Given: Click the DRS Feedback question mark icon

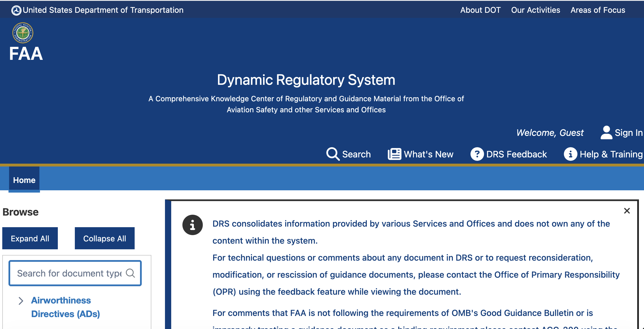Looking at the screenshot, I should [477, 154].
